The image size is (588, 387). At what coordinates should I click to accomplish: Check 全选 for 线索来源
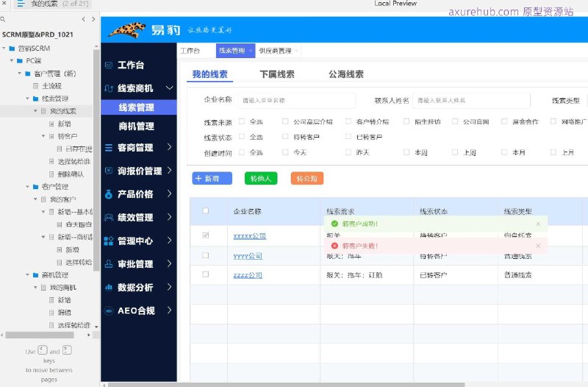point(242,121)
